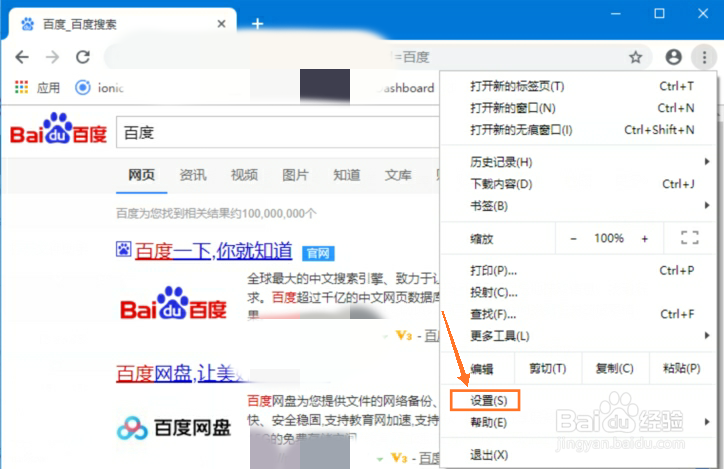
Task: Click the paw favicon next to 百度一下 result
Action: click(x=123, y=249)
